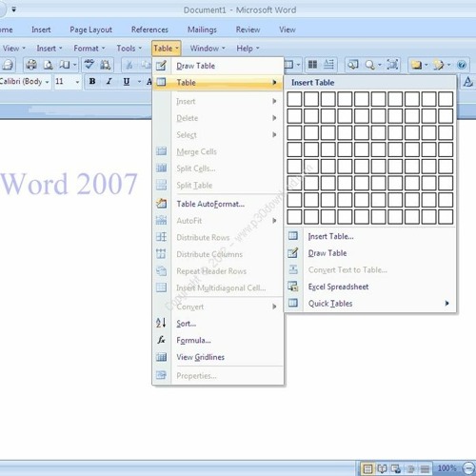Select Insert Table... in the submenu
Viewport: 476px width, 476px height.
(x=370, y=236)
